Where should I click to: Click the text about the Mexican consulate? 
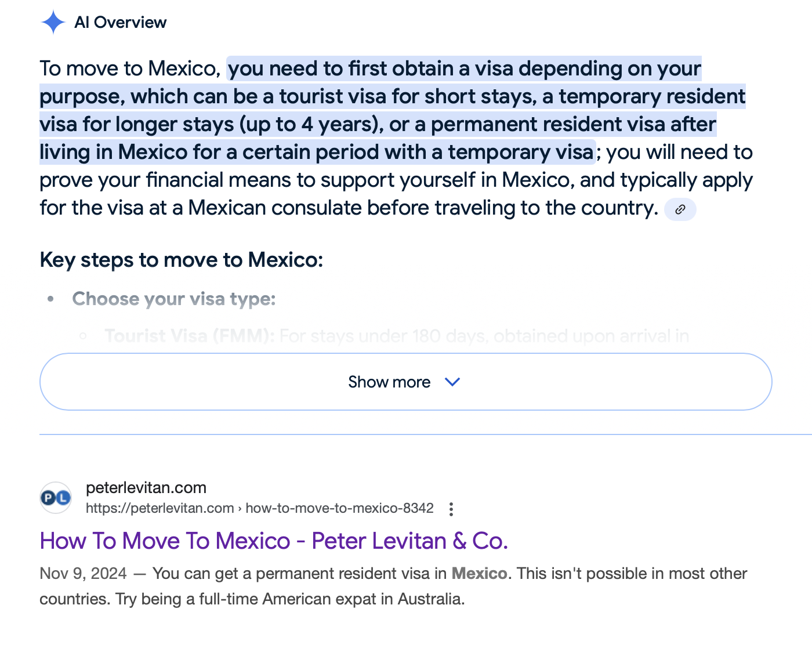click(348, 208)
